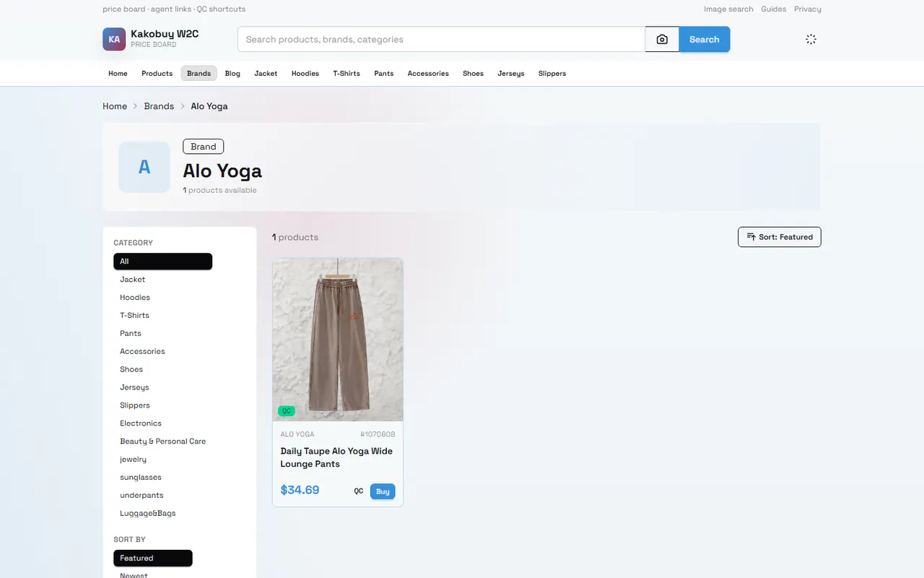Open Daily Taupe Alo Yoga Wide Lounge Pants title
Image resolution: width=924 pixels, height=578 pixels.
pos(336,457)
